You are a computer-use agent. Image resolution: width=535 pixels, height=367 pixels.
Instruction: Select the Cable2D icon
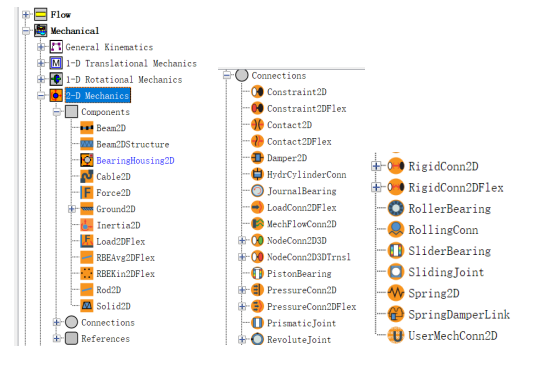coord(87,176)
